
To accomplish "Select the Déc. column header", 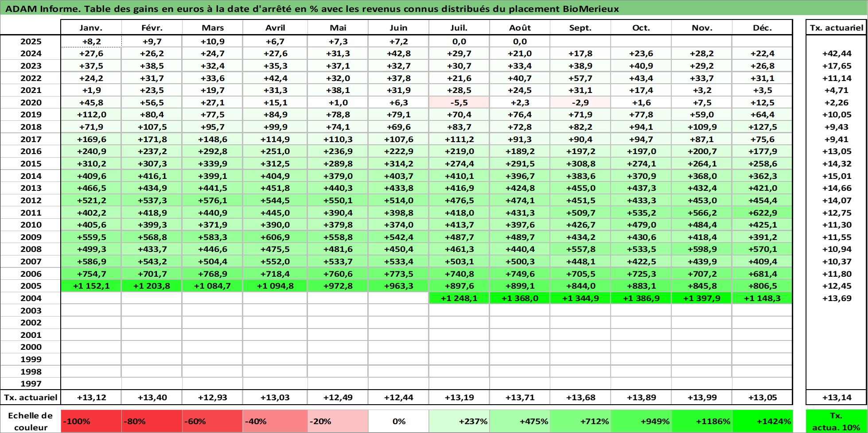I will coord(762,27).
